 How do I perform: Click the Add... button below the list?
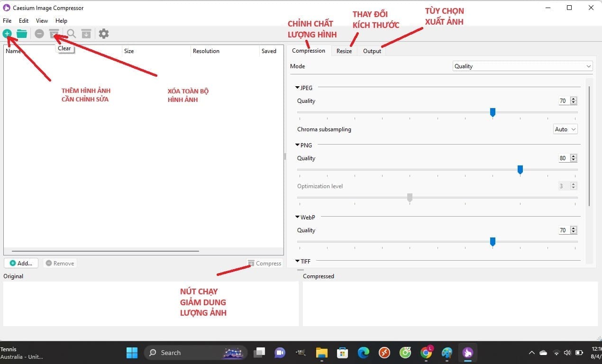pos(21,264)
